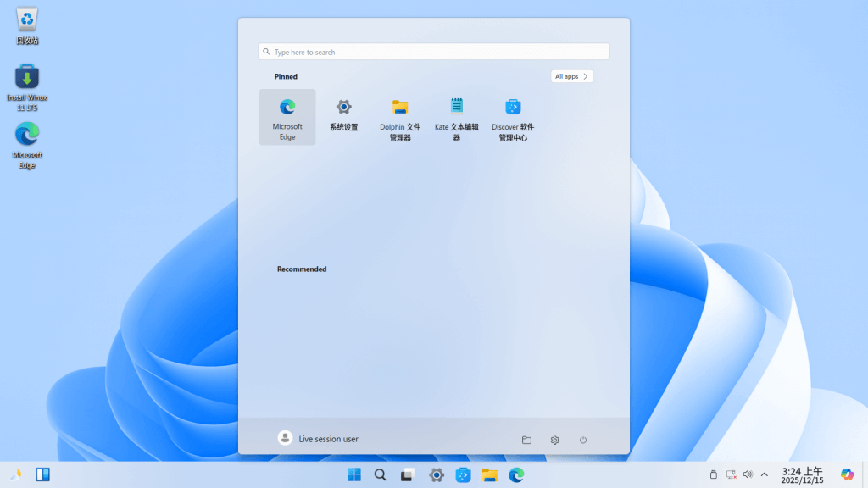
Task: Open system settings gear on taskbar
Action: tap(437, 474)
